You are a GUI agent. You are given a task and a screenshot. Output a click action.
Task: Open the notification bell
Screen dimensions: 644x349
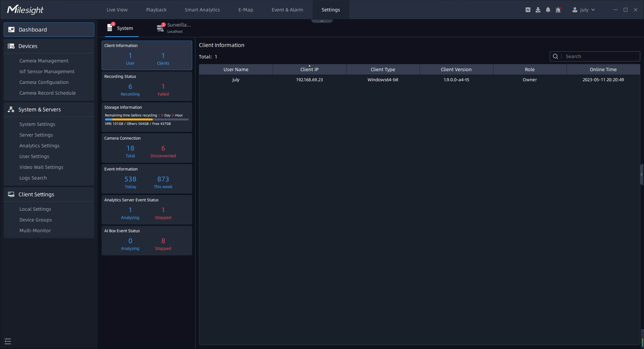click(x=548, y=10)
